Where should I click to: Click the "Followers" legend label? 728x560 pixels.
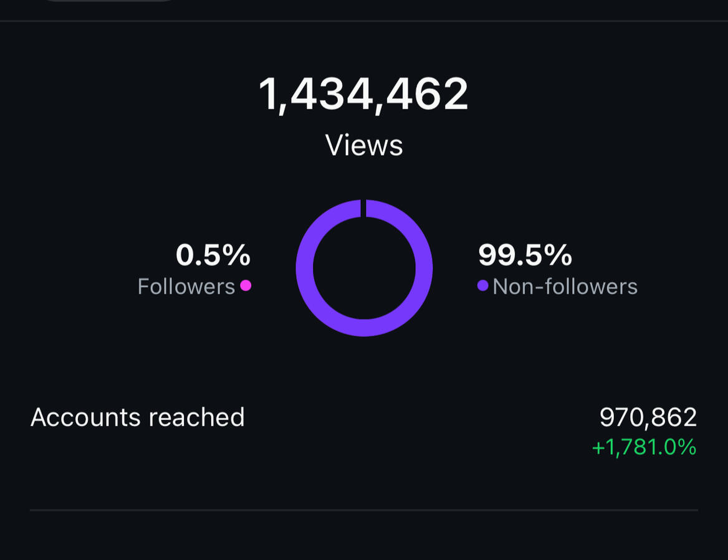(186, 287)
